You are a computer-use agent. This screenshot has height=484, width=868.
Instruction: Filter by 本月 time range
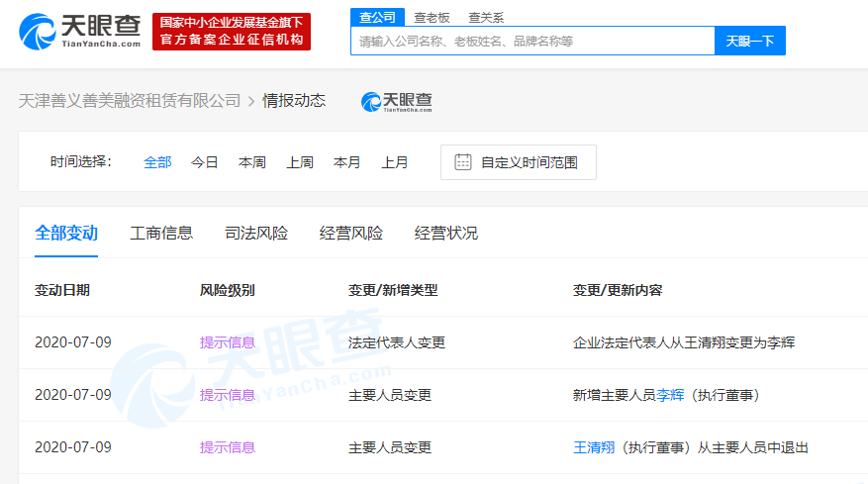(x=347, y=162)
